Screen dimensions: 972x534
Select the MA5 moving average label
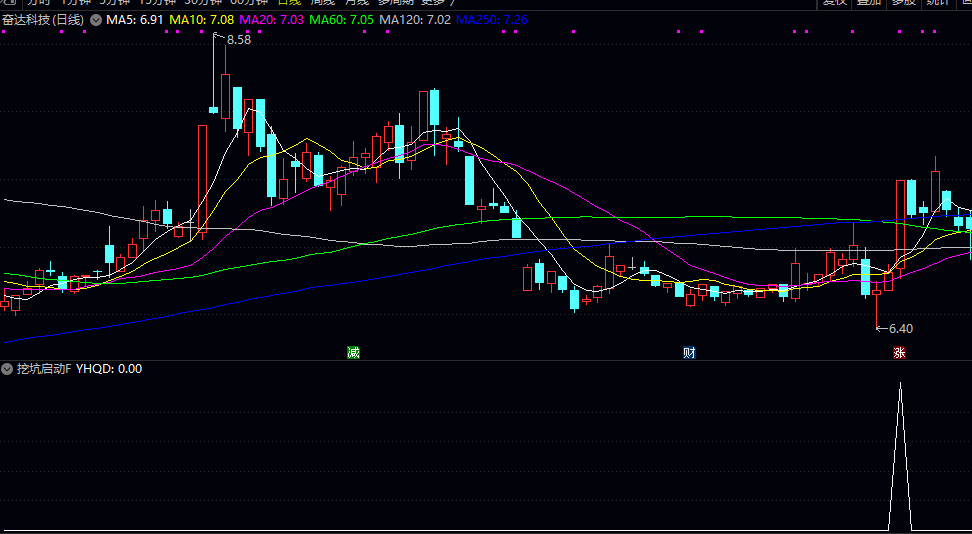pos(135,20)
